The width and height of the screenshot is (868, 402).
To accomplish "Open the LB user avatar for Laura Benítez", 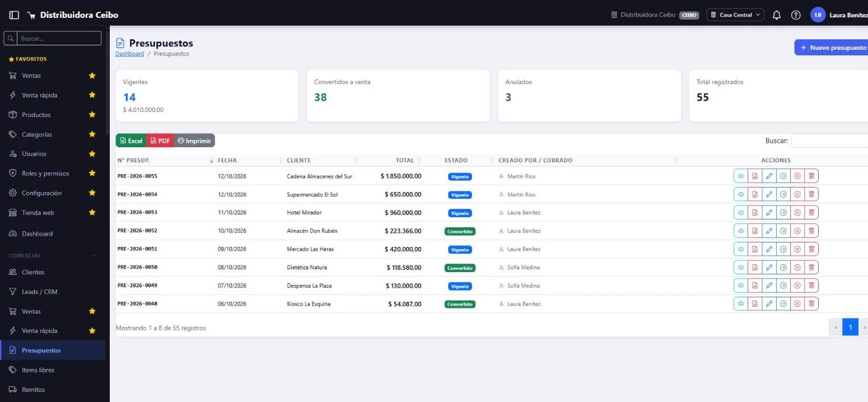I will (818, 15).
